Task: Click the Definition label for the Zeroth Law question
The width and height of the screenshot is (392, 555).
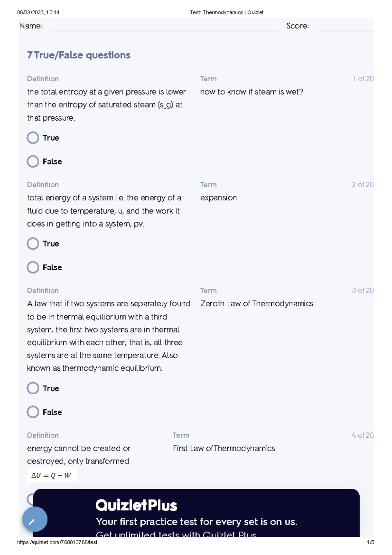Action: pyautogui.click(x=43, y=290)
